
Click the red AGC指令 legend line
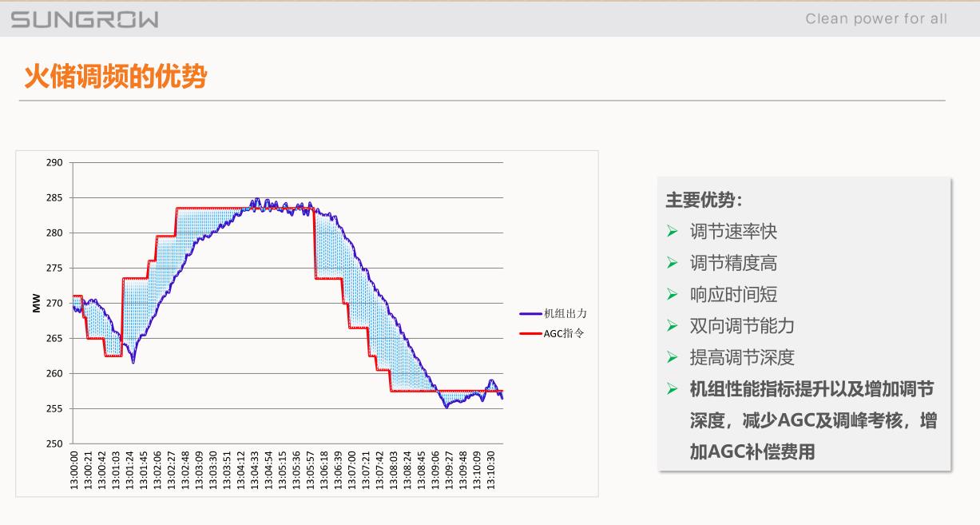pyautogui.click(x=530, y=333)
